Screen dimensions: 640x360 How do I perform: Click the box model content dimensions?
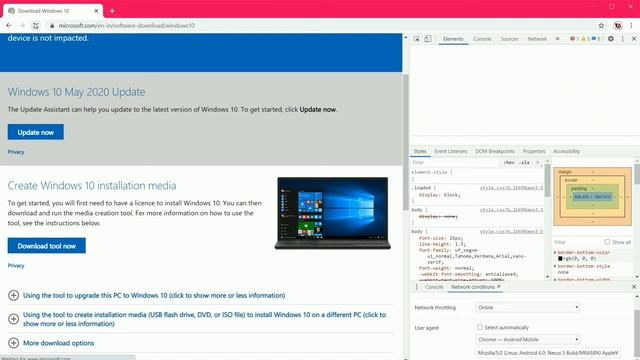[592, 197]
